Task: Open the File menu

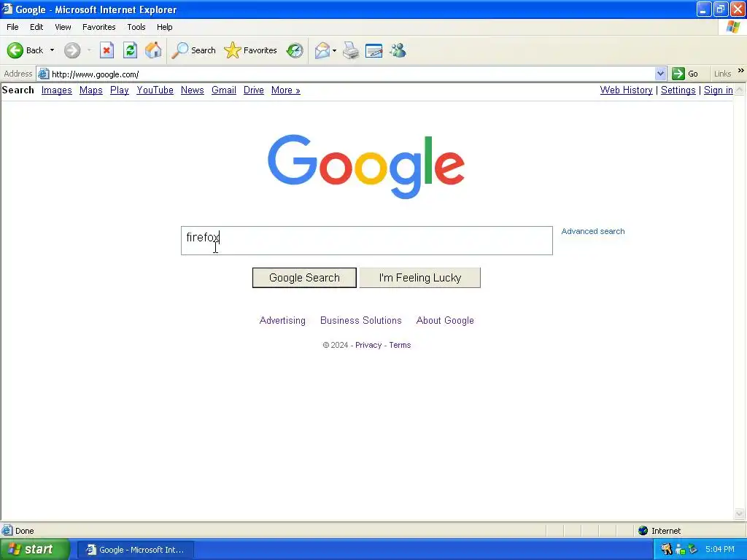Action: [12, 27]
